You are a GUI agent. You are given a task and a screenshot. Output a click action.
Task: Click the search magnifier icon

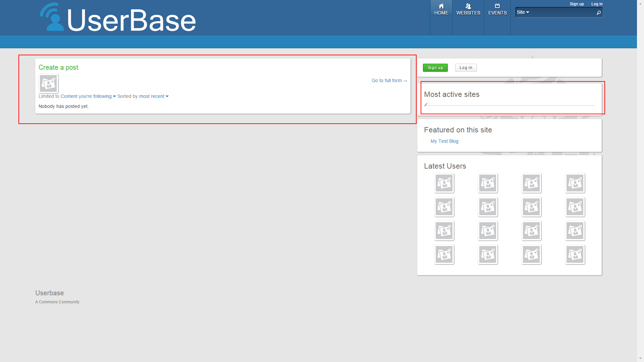click(599, 13)
